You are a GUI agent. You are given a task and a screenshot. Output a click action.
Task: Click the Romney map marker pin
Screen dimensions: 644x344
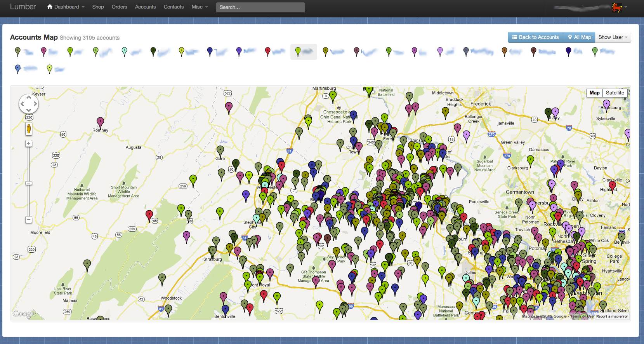(x=100, y=122)
